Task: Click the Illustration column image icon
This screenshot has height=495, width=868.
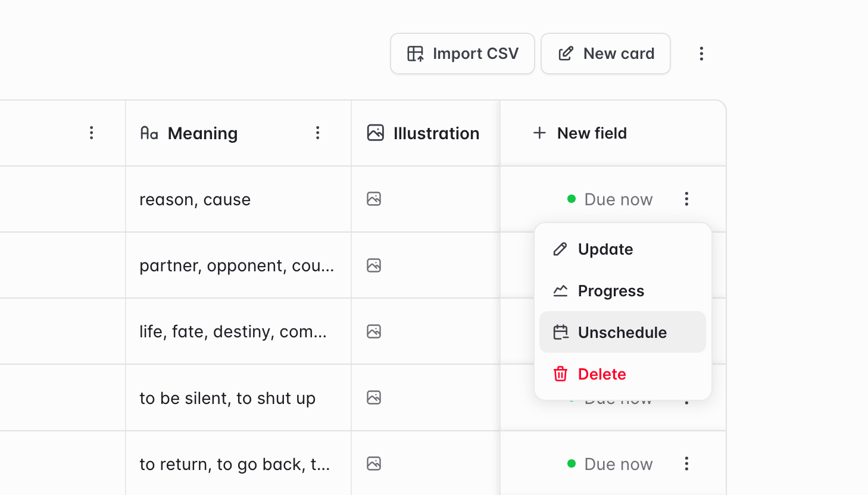Action: click(375, 133)
